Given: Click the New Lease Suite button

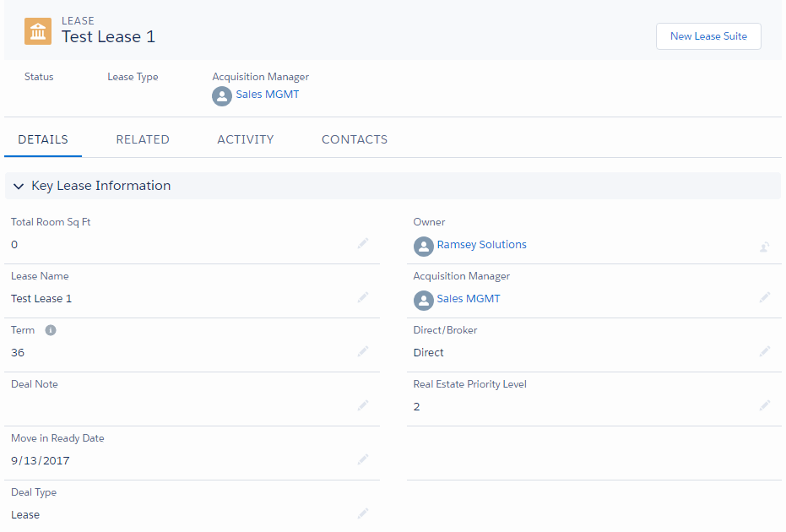Looking at the screenshot, I should 708,36.
